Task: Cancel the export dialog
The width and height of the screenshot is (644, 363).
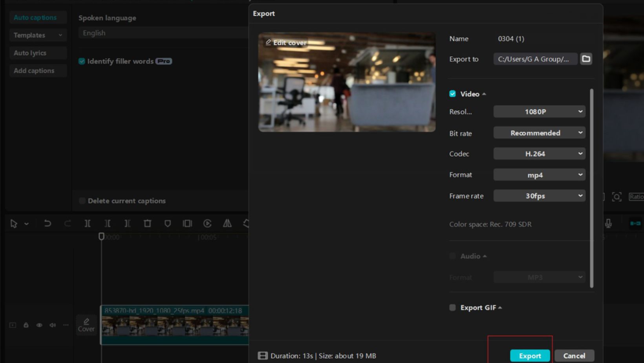Action: tap(574, 356)
